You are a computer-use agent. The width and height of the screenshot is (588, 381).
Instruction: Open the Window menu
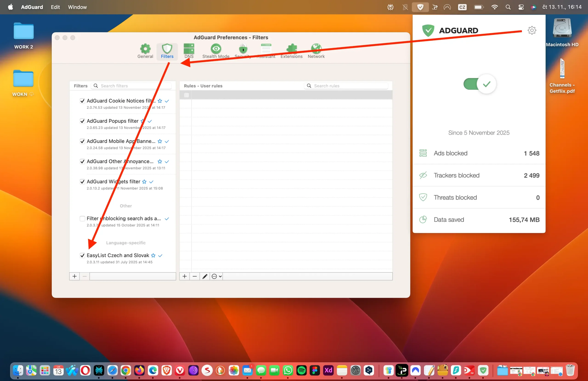(77, 7)
